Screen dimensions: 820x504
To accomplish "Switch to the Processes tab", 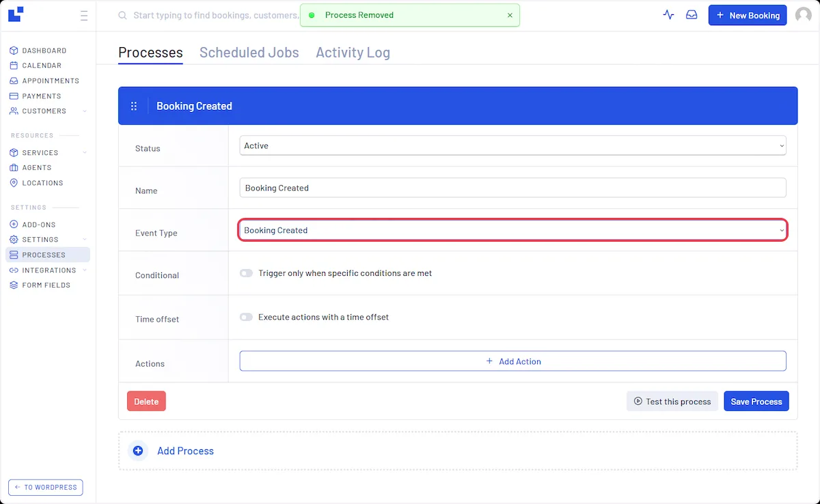I will [150, 53].
